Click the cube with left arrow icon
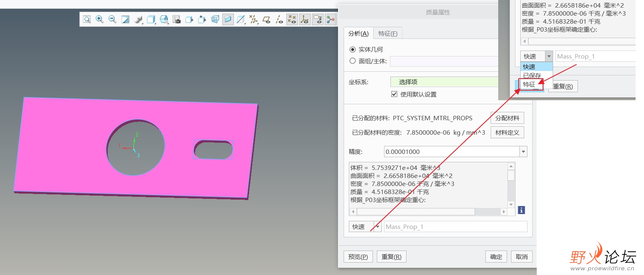 pyautogui.click(x=189, y=19)
